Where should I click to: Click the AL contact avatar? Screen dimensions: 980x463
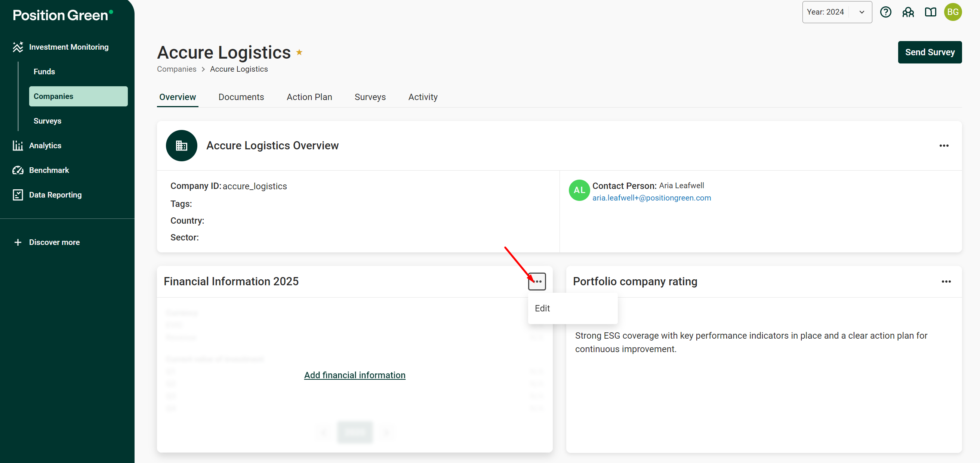coord(579,190)
